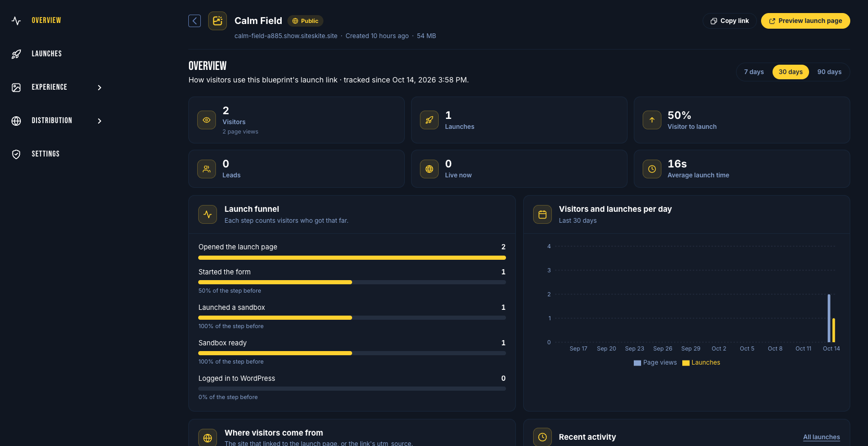The width and height of the screenshot is (868, 446).
Task: Click the Settings shield icon in sidebar
Action: tap(16, 154)
